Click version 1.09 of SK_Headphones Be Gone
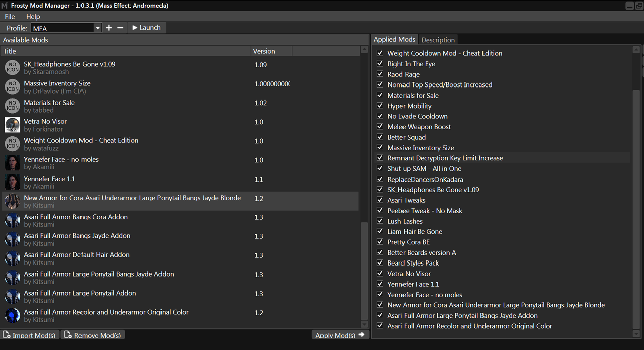Screen dimensions: 644x350 point(261,65)
